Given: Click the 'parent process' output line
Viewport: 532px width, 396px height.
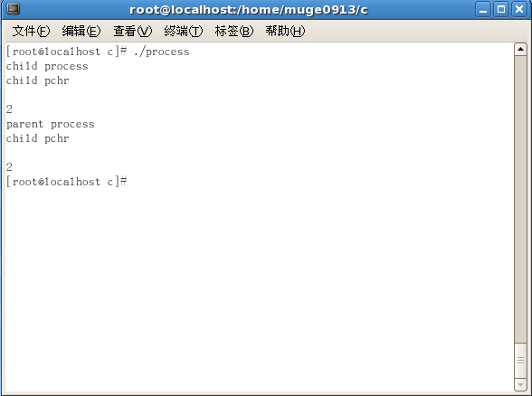Looking at the screenshot, I should pos(51,124).
